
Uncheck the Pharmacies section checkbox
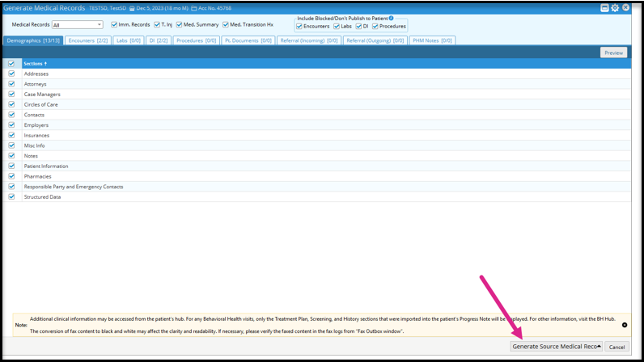(x=11, y=176)
